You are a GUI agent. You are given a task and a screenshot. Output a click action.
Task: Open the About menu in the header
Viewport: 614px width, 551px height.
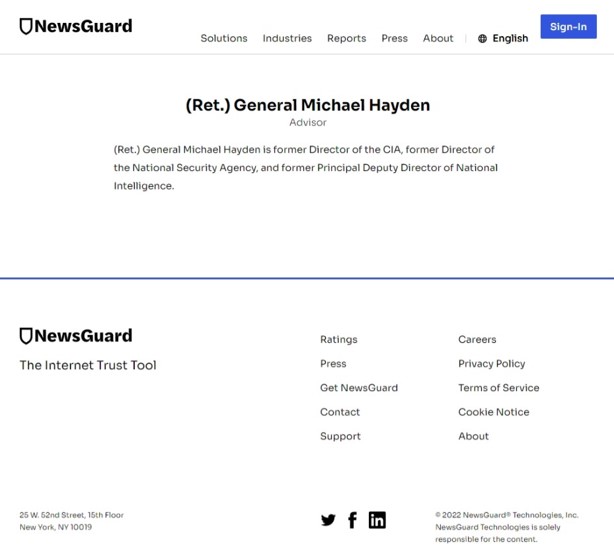click(x=438, y=38)
